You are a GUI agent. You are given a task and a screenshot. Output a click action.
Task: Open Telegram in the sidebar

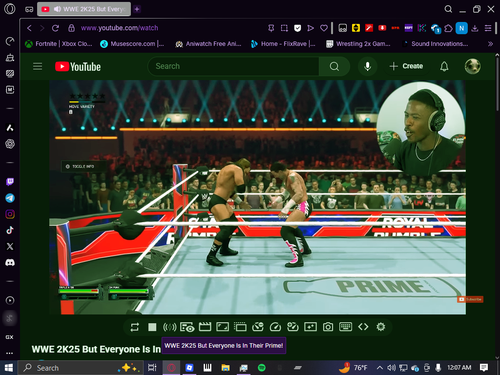(x=10, y=198)
